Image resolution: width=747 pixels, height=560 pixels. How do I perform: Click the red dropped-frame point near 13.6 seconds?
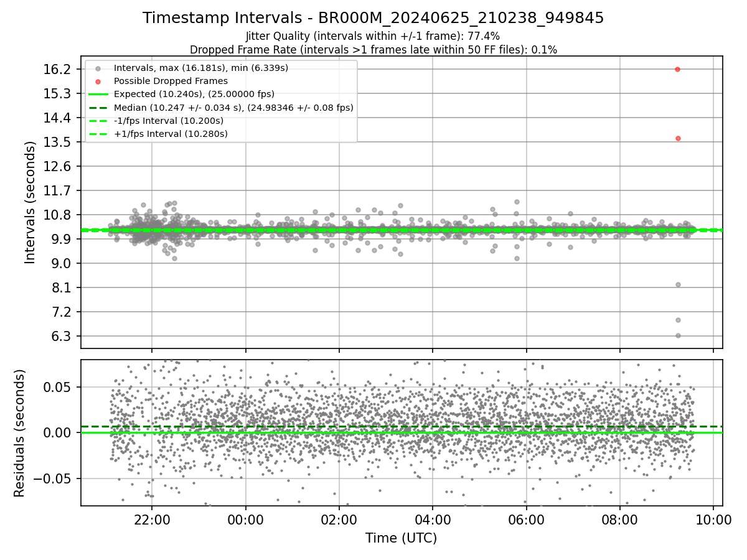pos(678,138)
